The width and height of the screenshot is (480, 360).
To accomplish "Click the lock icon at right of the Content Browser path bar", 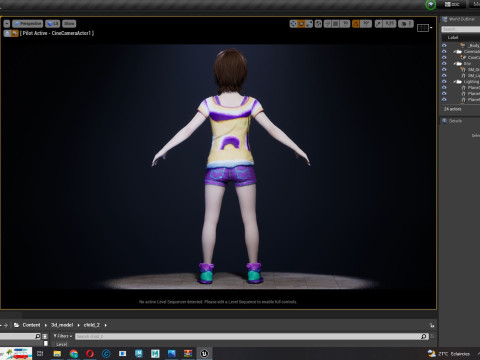I will (432, 325).
